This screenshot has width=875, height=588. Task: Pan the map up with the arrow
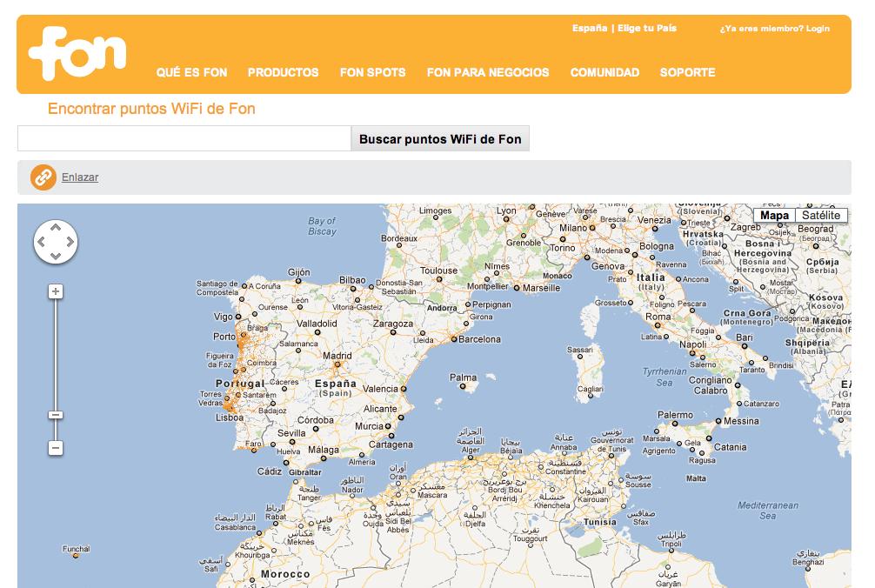pyautogui.click(x=56, y=227)
